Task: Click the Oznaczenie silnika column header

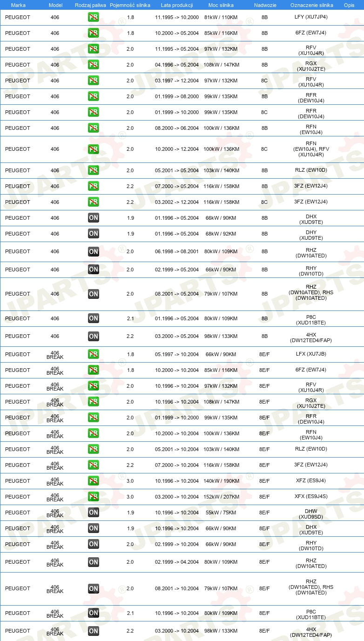Action: click(311, 5)
